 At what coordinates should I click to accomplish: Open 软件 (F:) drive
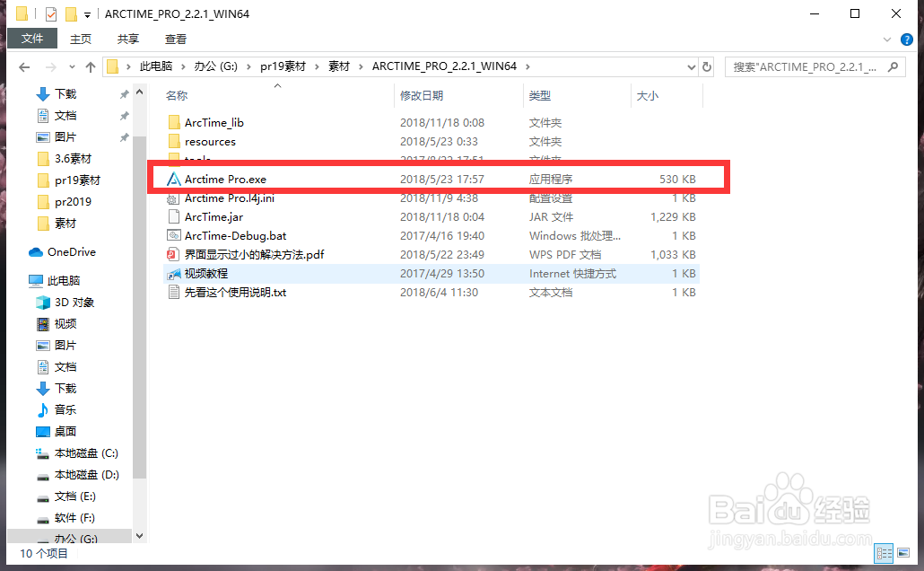(x=74, y=518)
